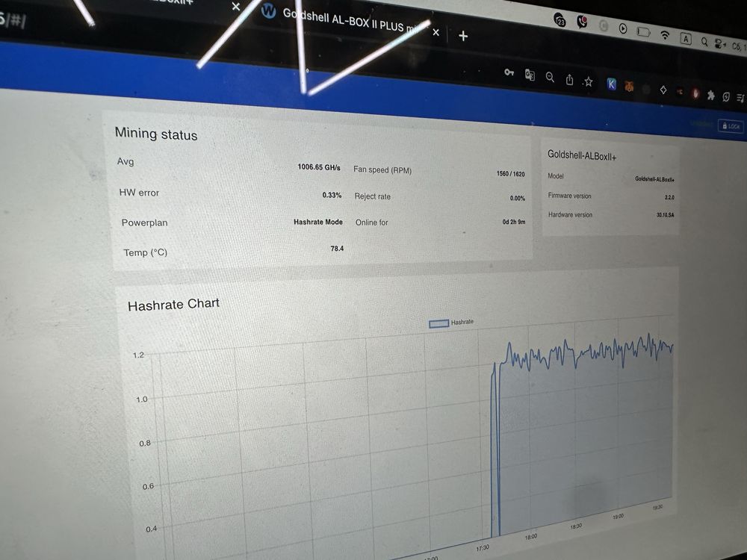747x560 pixels.
Task: Open the MetaMask fox extension
Action: coord(629,87)
